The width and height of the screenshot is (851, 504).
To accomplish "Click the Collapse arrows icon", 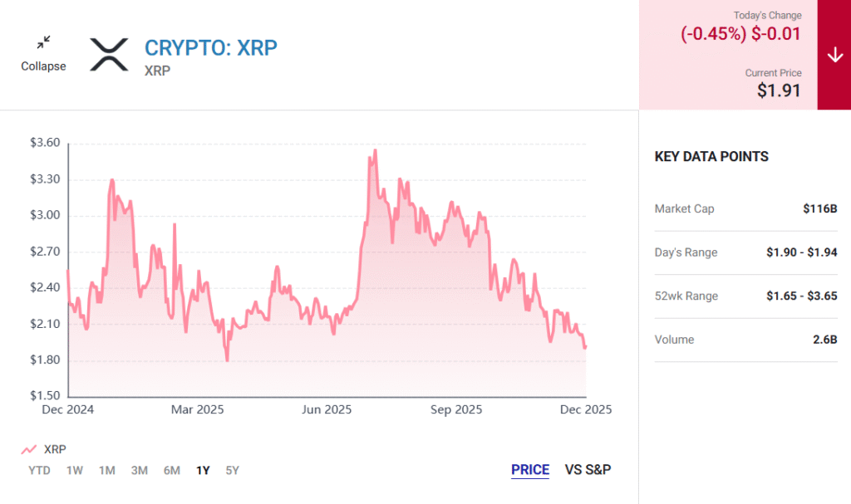I will pos(43,42).
